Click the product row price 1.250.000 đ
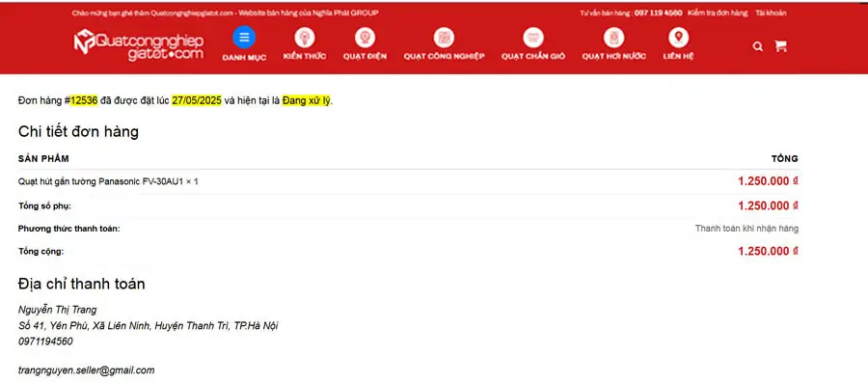The image size is (868, 383). click(768, 181)
